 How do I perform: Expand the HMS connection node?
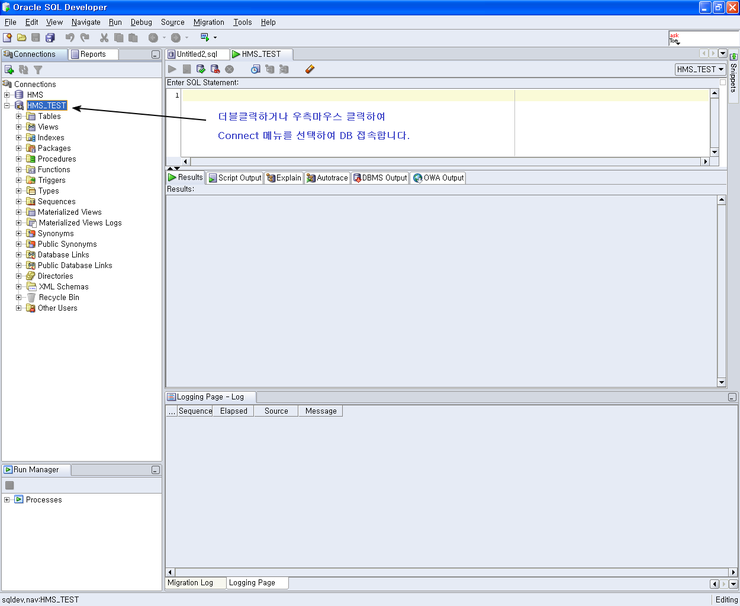(x=7, y=95)
